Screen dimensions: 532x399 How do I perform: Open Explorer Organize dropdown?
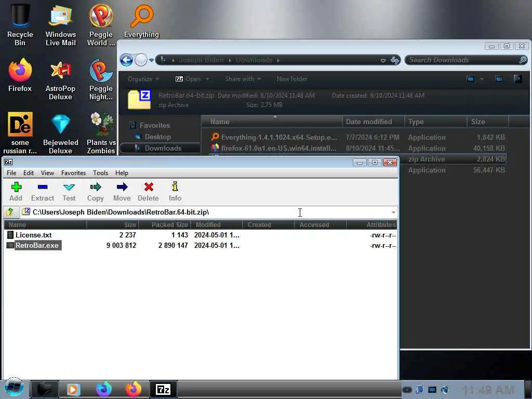click(x=143, y=79)
